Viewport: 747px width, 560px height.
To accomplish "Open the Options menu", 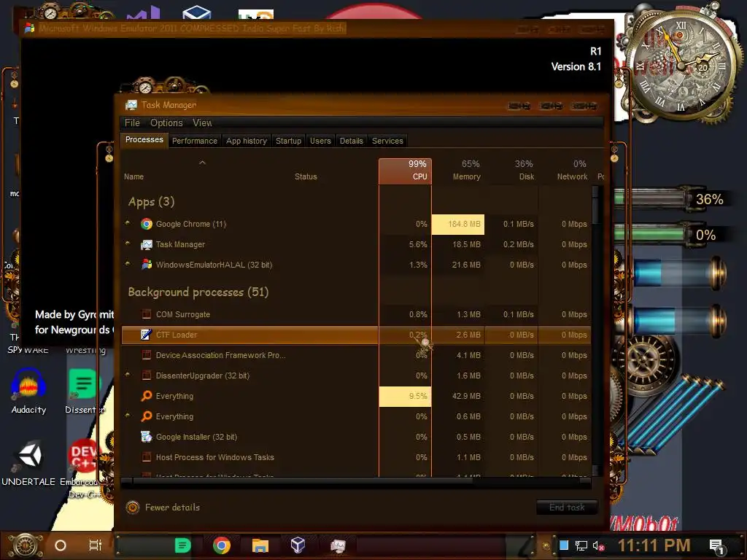I will 166,122.
